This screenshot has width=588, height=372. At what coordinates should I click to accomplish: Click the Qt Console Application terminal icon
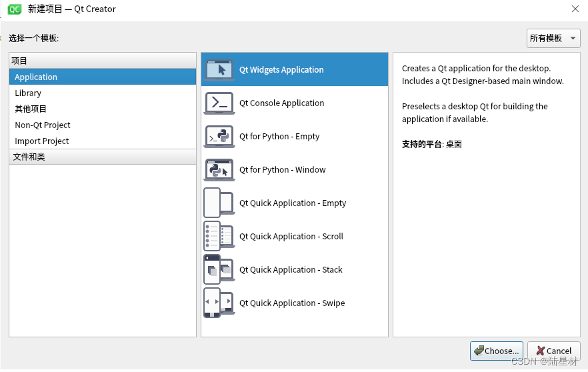[x=219, y=103]
